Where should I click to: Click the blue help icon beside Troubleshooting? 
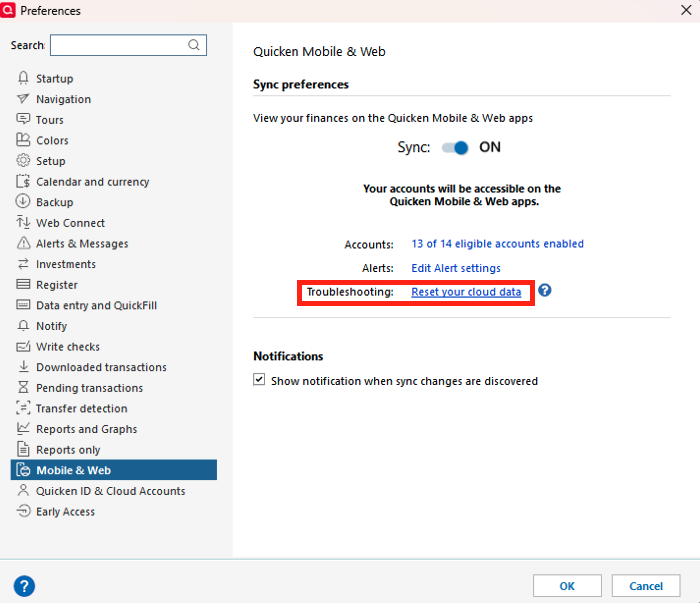pyautogui.click(x=545, y=291)
